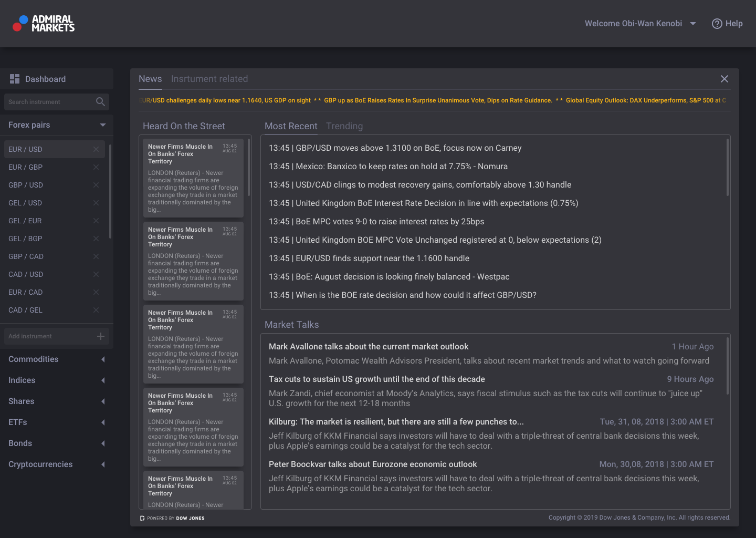Open Mexico: Banxico rates on hold headline
The width and height of the screenshot is (756, 538).
[388, 167]
